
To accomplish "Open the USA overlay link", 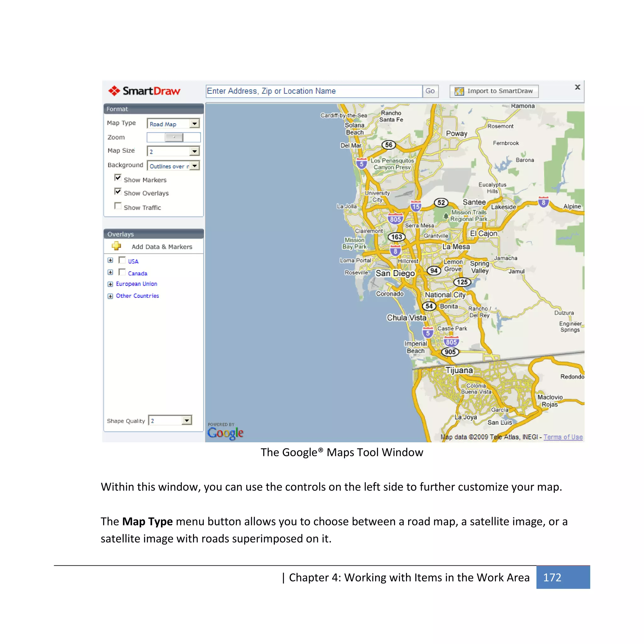I will pos(133,261).
